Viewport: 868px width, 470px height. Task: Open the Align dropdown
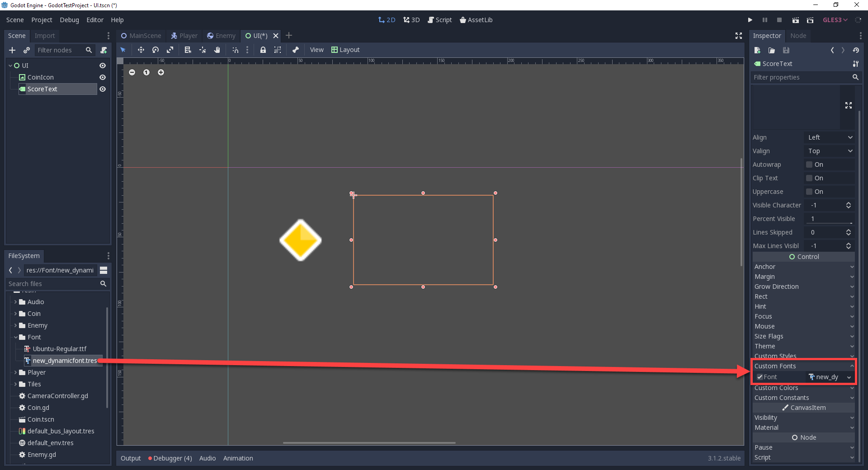(x=830, y=137)
